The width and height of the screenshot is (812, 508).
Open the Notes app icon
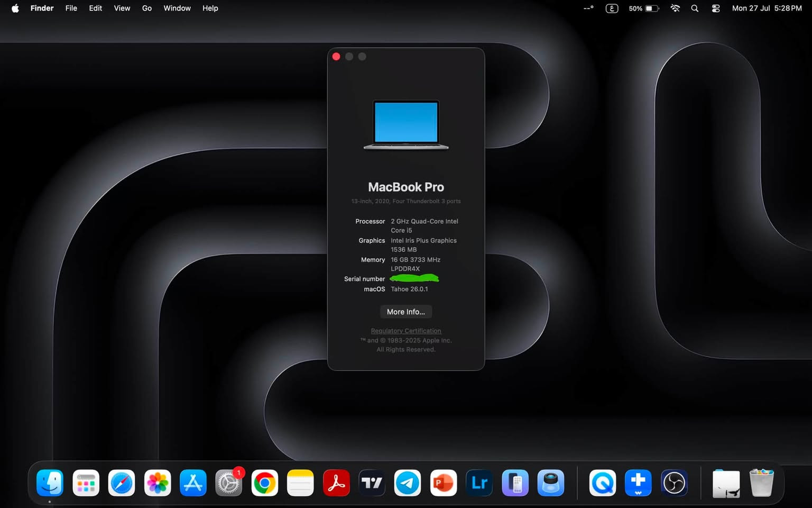(300, 483)
